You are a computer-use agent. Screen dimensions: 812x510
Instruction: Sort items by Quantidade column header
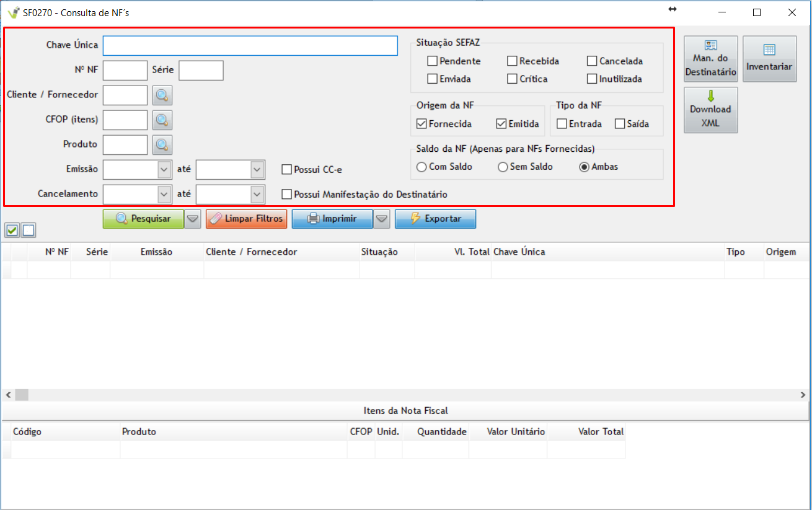(x=435, y=432)
